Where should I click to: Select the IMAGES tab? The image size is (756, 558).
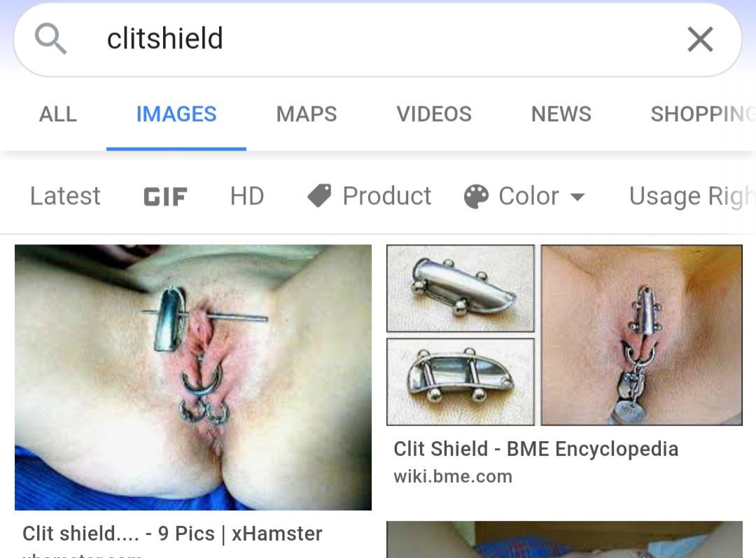176,114
